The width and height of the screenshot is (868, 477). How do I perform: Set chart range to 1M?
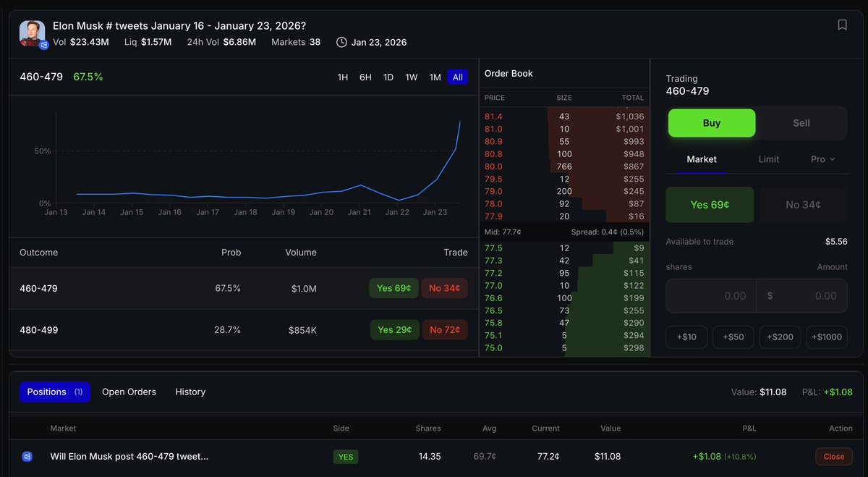point(435,77)
